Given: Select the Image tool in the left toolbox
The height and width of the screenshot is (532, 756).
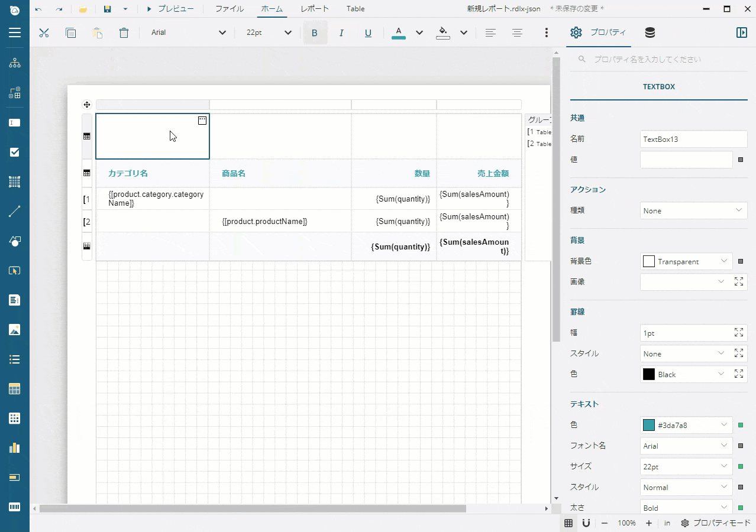Looking at the screenshot, I should [x=14, y=329].
